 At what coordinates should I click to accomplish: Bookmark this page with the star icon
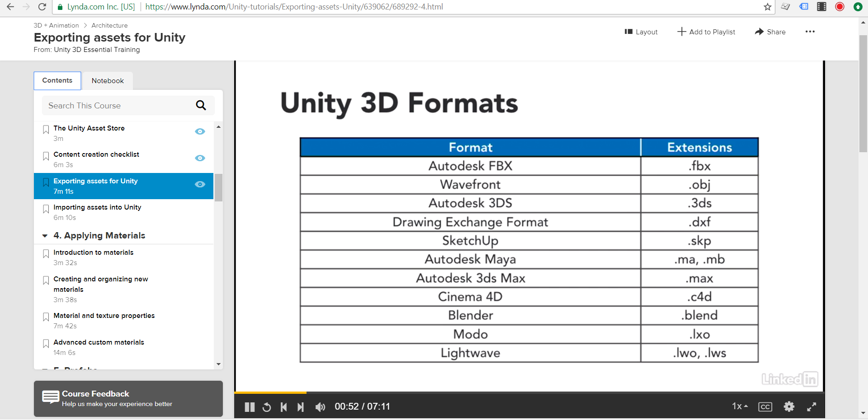coord(767,7)
